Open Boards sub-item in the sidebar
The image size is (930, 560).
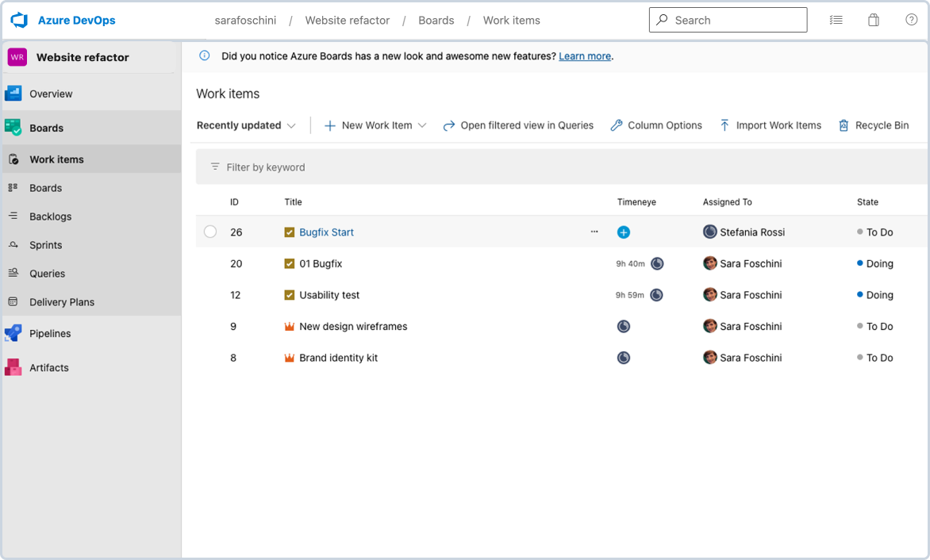coord(92,188)
